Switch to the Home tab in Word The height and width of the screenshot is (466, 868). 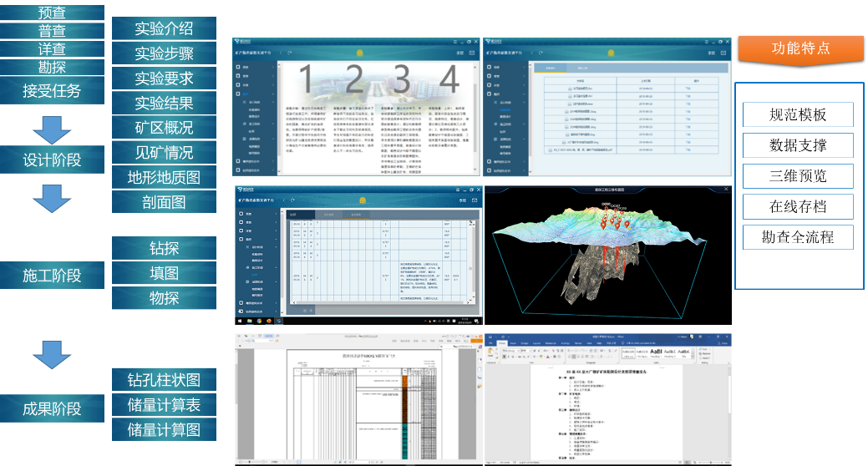coord(503,342)
